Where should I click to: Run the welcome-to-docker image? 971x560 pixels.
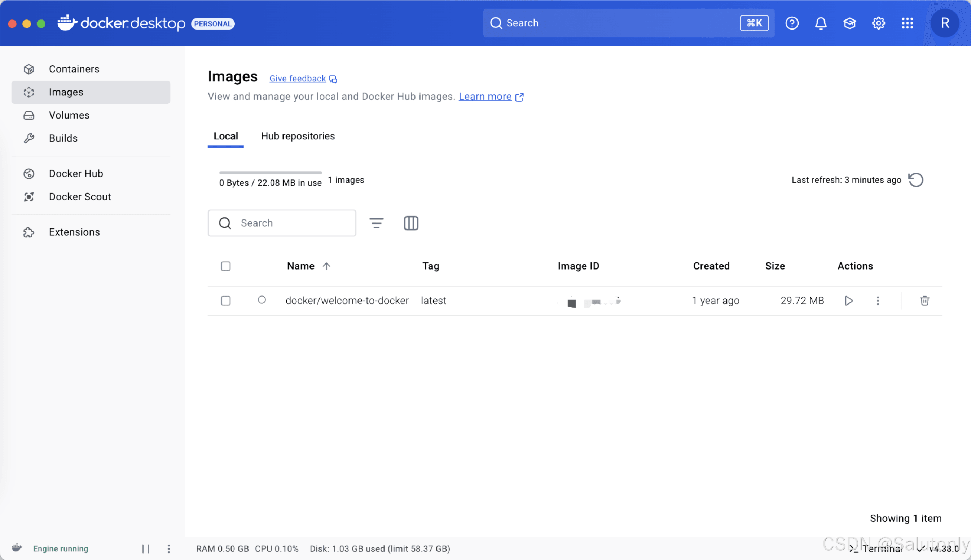tap(849, 301)
